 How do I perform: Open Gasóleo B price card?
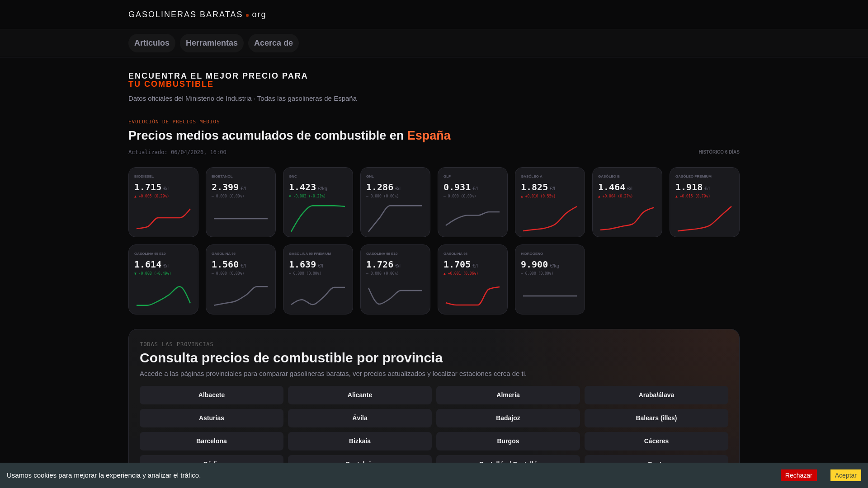tap(627, 202)
